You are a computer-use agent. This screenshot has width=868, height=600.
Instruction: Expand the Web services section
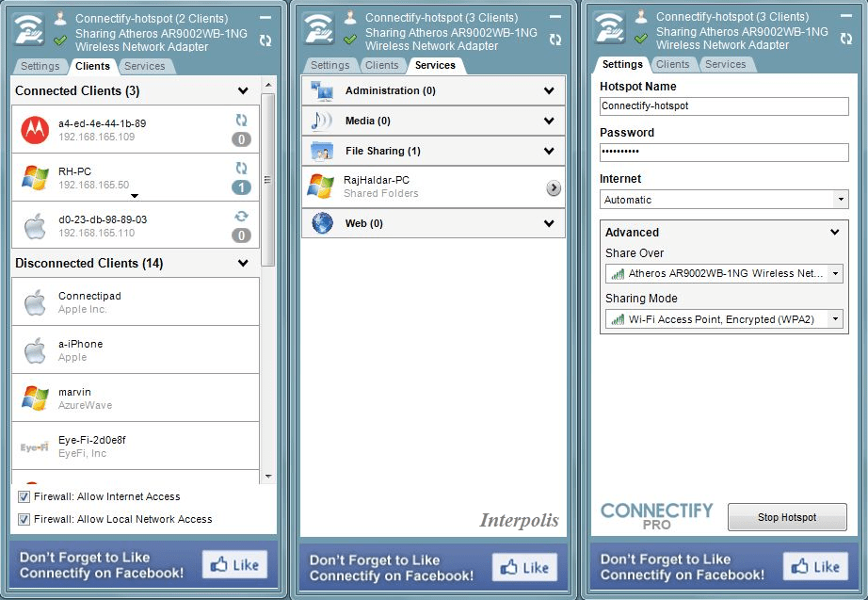click(549, 223)
